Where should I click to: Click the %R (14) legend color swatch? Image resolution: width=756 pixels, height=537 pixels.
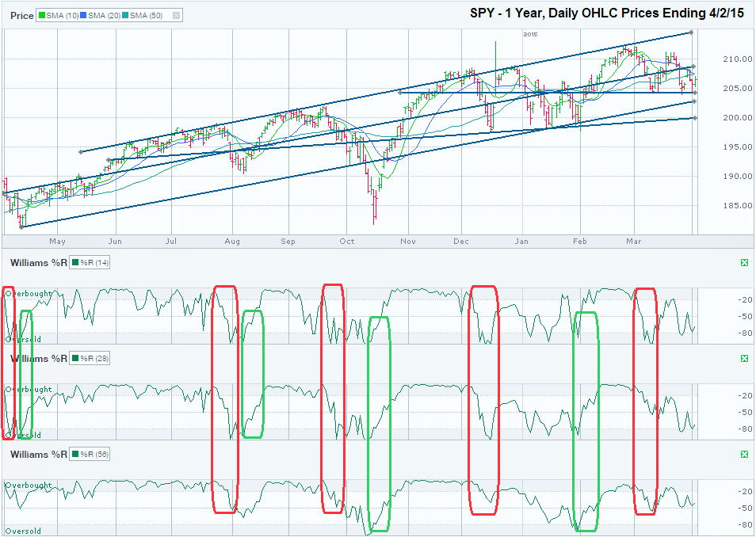[x=75, y=263]
